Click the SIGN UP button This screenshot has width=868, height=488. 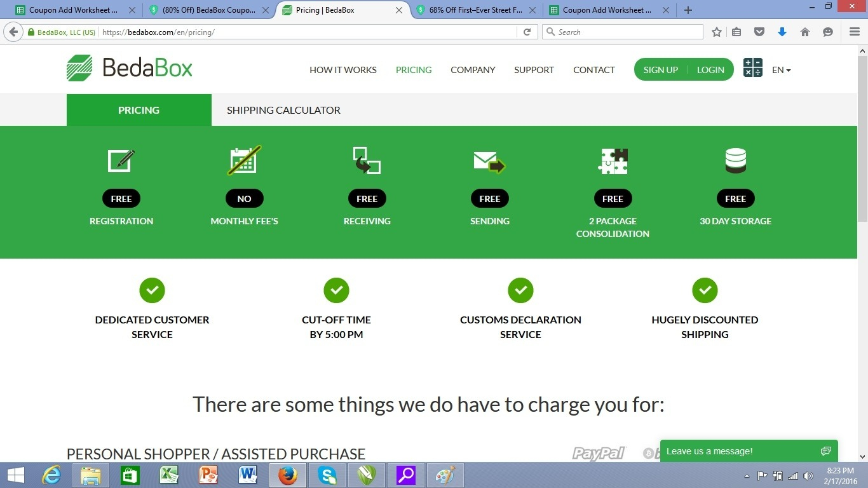coord(660,70)
